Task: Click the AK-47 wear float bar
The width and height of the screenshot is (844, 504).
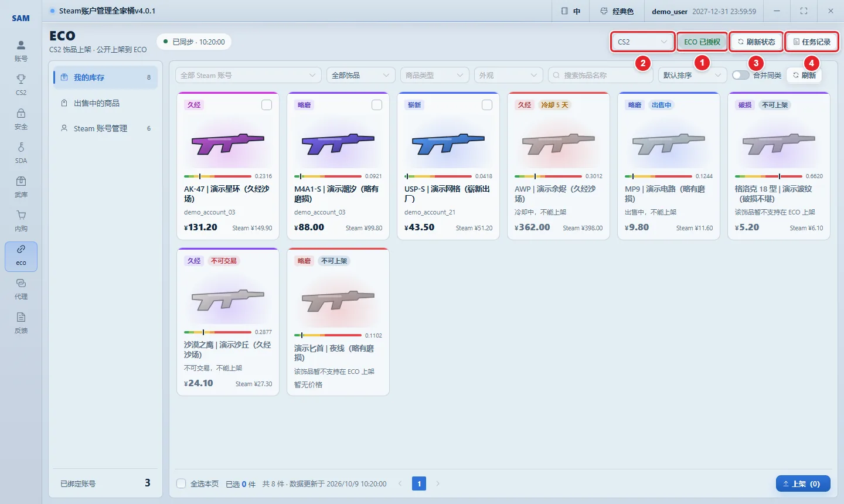Action: pyautogui.click(x=217, y=176)
